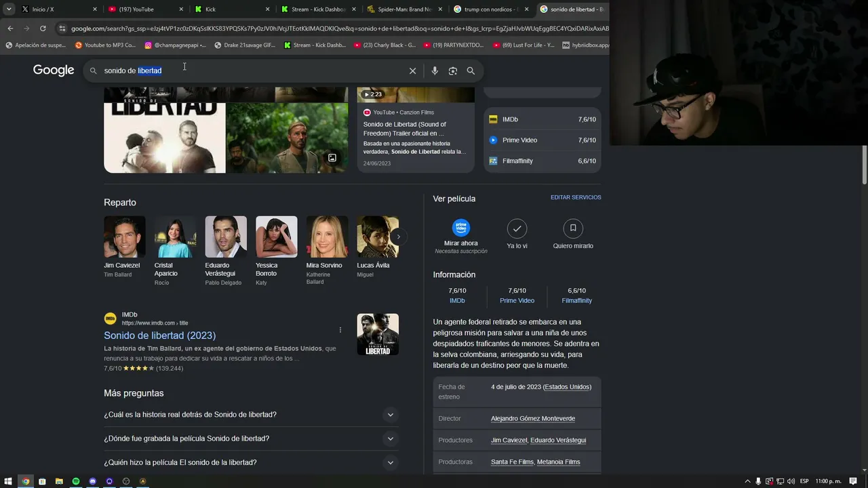The image size is (868, 488).
Task: Show hidden system tray icons
Action: click(x=748, y=481)
